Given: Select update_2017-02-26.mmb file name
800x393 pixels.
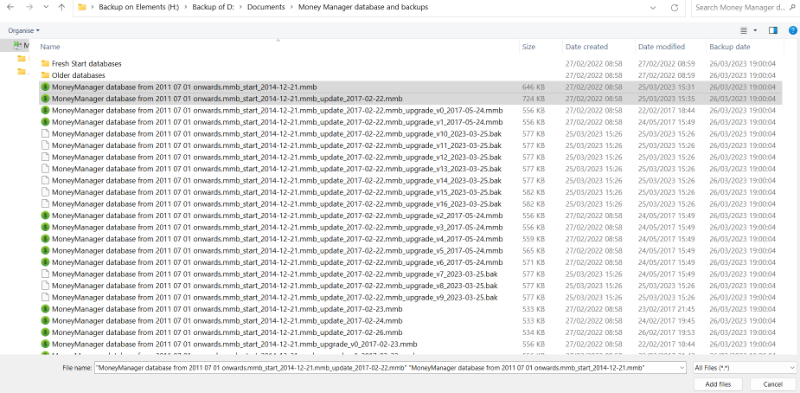Looking at the screenshot, I should [x=227, y=332].
